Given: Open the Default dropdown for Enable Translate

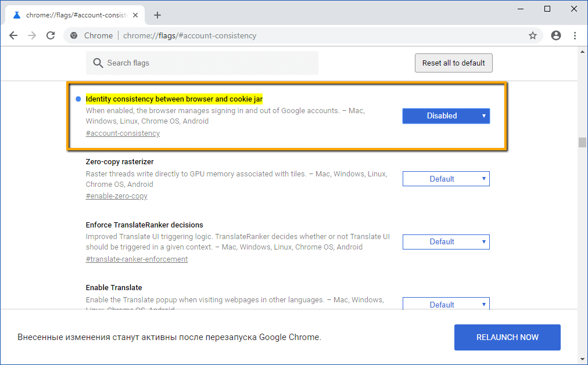Looking at the screenshot, I should pyautogui.click(x=446, y=304).
